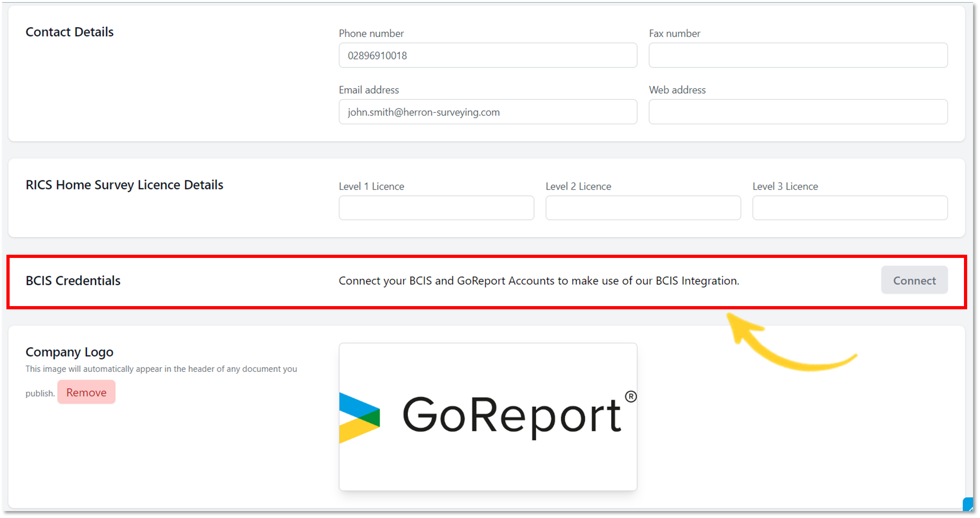This screenshot has height=518, width=980.
Task: Connect BCIS account with Connect button
Action: (x=914, y=280)
